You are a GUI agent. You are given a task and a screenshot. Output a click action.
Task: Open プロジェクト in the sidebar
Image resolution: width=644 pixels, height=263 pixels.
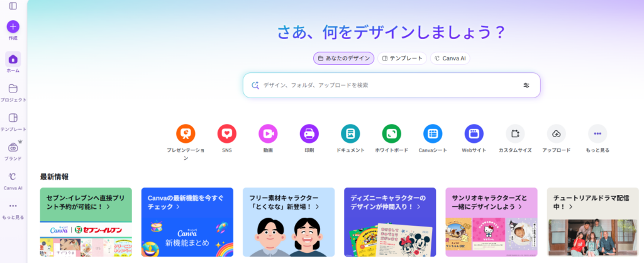coord(13,93)
